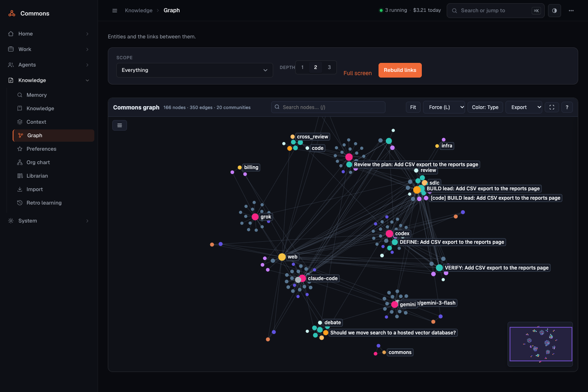Toggle the sidebar hamburger icon in the header
Viewport: 588px width, 392px height.
click(x=115, y=11)
